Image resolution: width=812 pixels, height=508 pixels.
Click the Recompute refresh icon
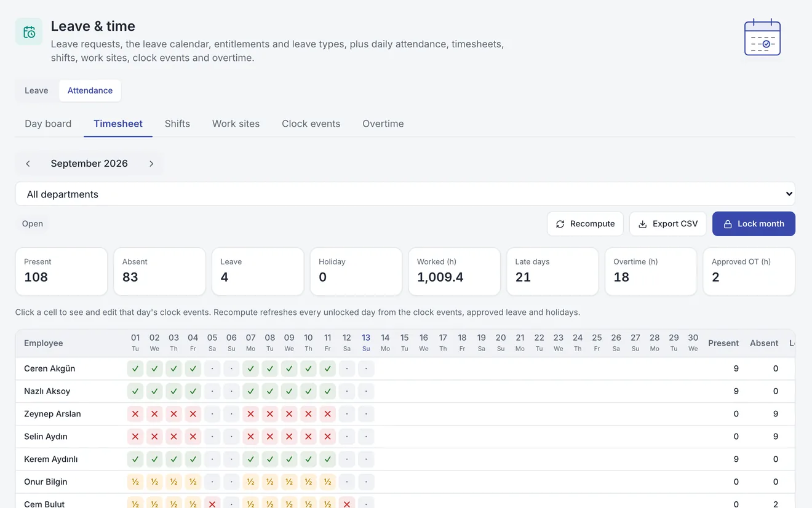(560, 224)
